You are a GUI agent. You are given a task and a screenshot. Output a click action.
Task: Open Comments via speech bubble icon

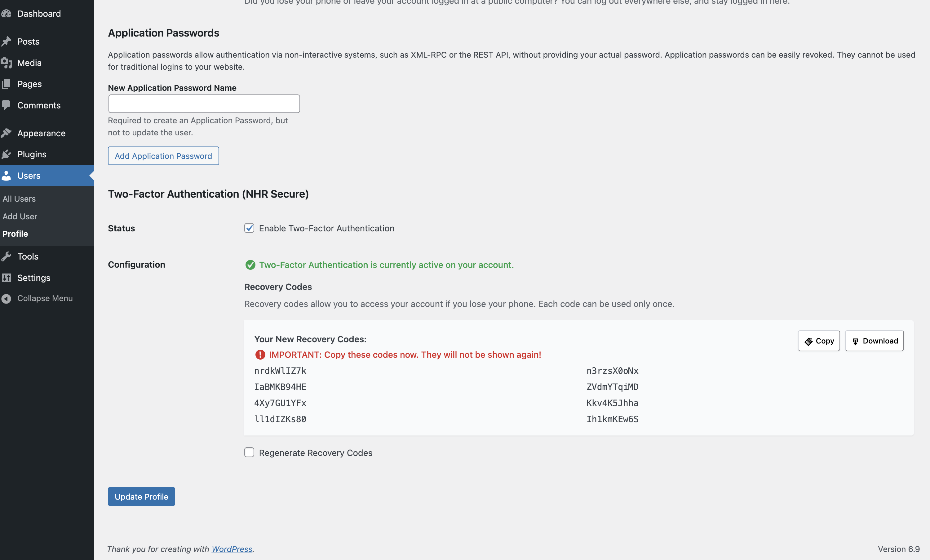coord(7,105)
